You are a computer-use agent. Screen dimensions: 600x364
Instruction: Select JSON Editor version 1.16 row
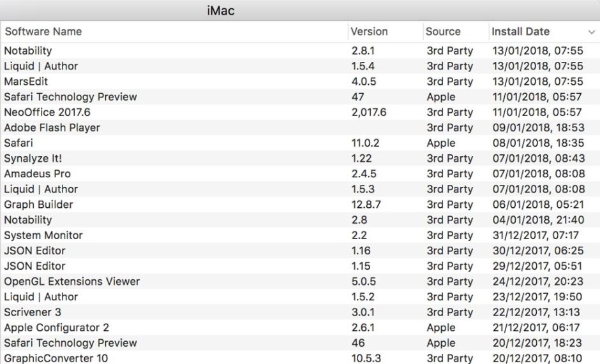tap(34, 251)
